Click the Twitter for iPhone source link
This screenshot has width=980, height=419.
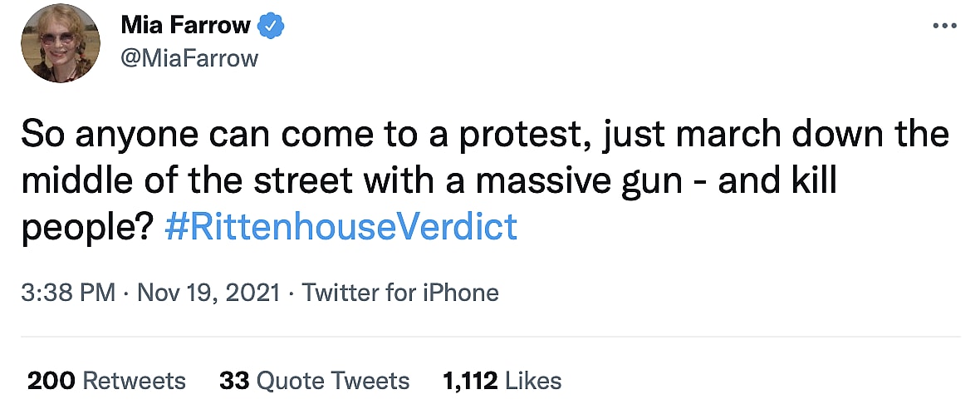[399, 293]
